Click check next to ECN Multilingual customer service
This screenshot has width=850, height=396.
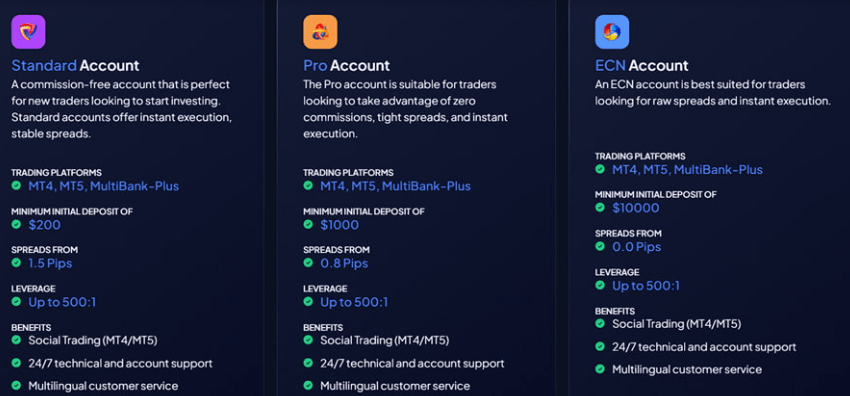click(x=600, y=369)
